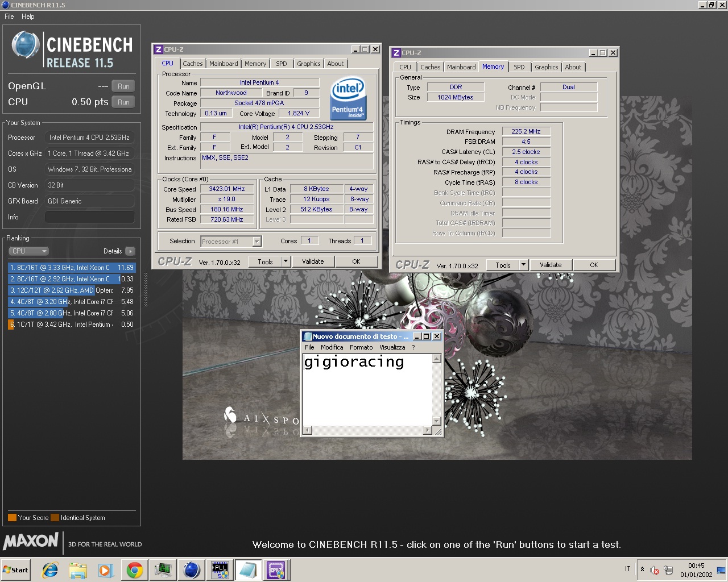Toggle ranking Details arrow button
The image size is (728, 582).
point(130,251)
